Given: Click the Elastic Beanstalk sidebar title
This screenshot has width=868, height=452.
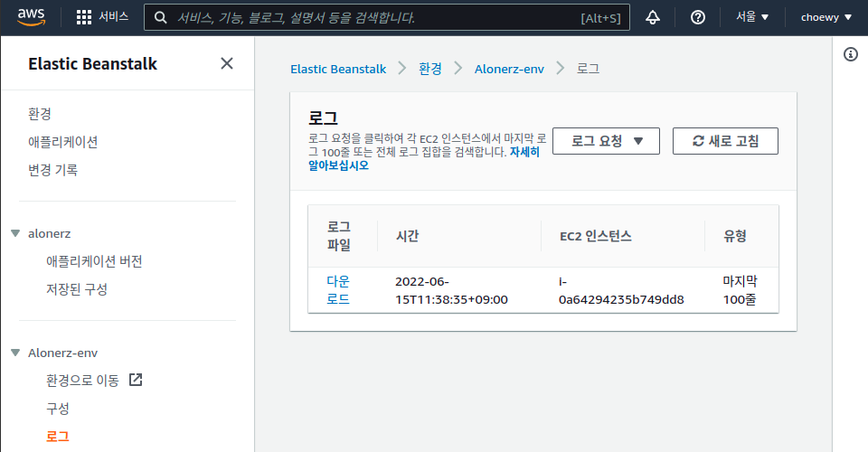Looking at the screenshot, I should click(x=92, y=63).
